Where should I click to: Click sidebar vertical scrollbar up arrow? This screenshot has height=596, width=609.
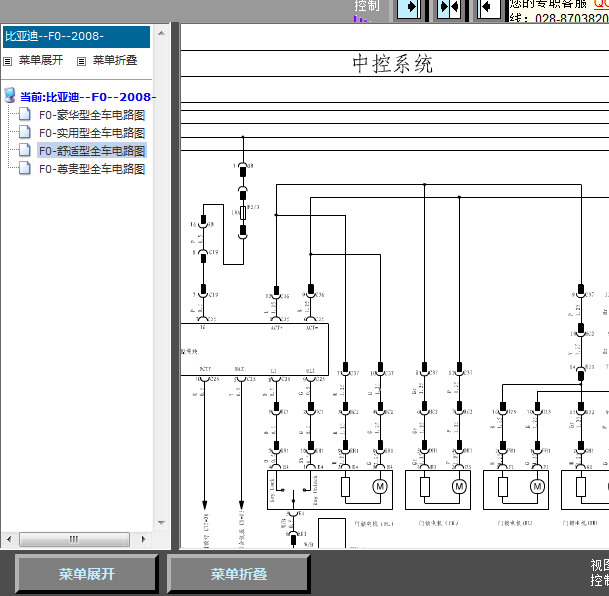(x=162, y=33)
